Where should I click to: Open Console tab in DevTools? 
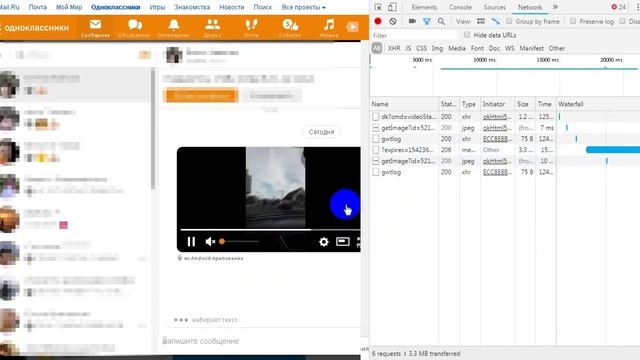[x=460, y=7]
